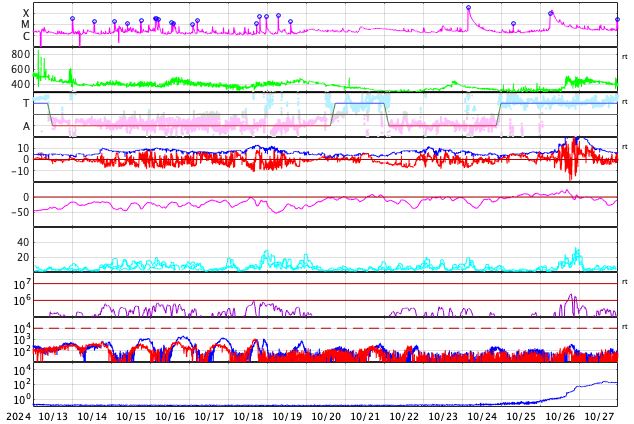Viewport: 634px width, 424px height.
Task: Click the 2024 year label
Action: click(19, 416)
